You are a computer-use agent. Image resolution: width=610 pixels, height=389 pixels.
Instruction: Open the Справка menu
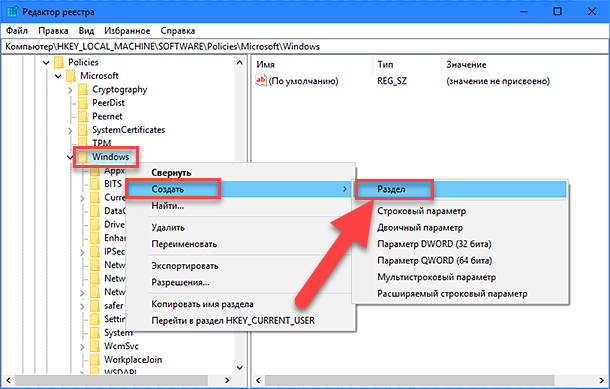[x=178, y=31]
